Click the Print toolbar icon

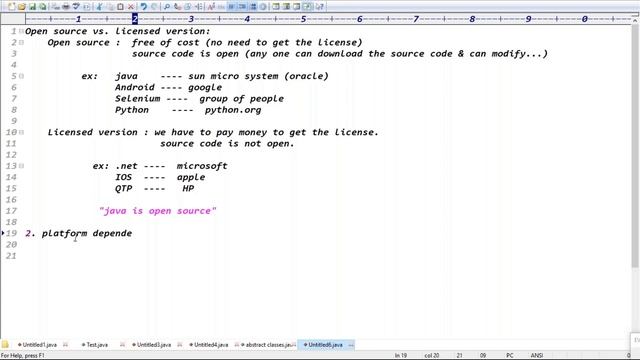[x=66, y=7]
